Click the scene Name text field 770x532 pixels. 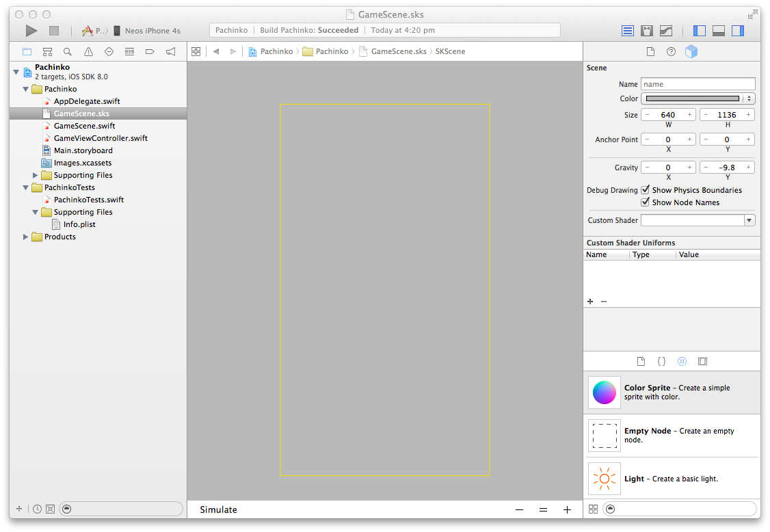click(698, 84)
